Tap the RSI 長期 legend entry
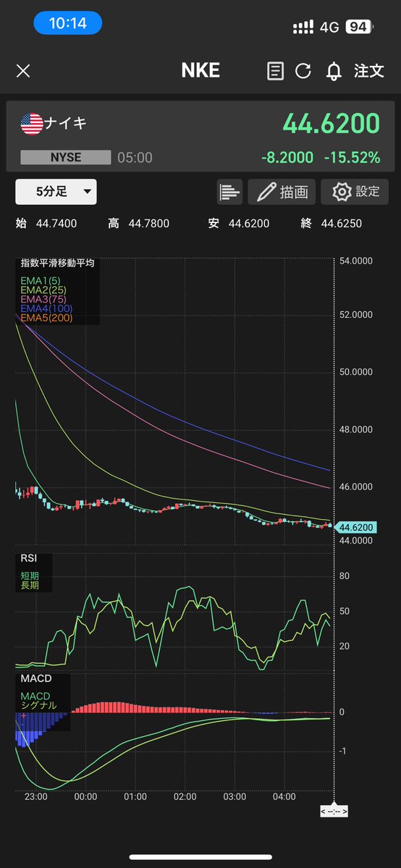This screenshot has height=868, width=401. (x=30, y=585)
